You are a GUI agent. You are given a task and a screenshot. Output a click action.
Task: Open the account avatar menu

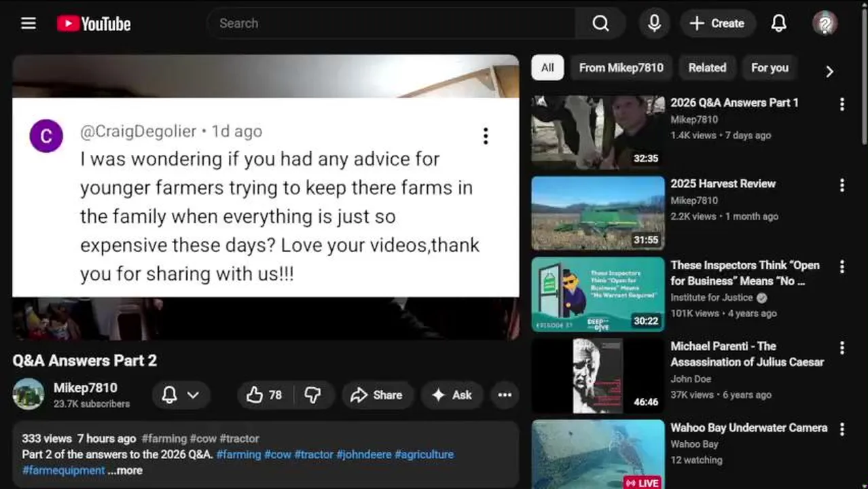coord(825,23)
